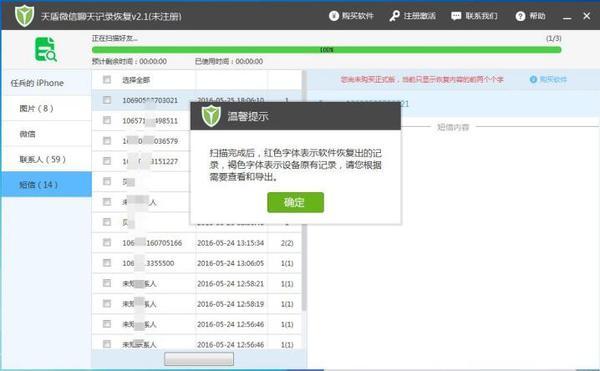Screen dimensions: 600x371
Task: Select the 短信 (14) category
Action: pos(47,184)
